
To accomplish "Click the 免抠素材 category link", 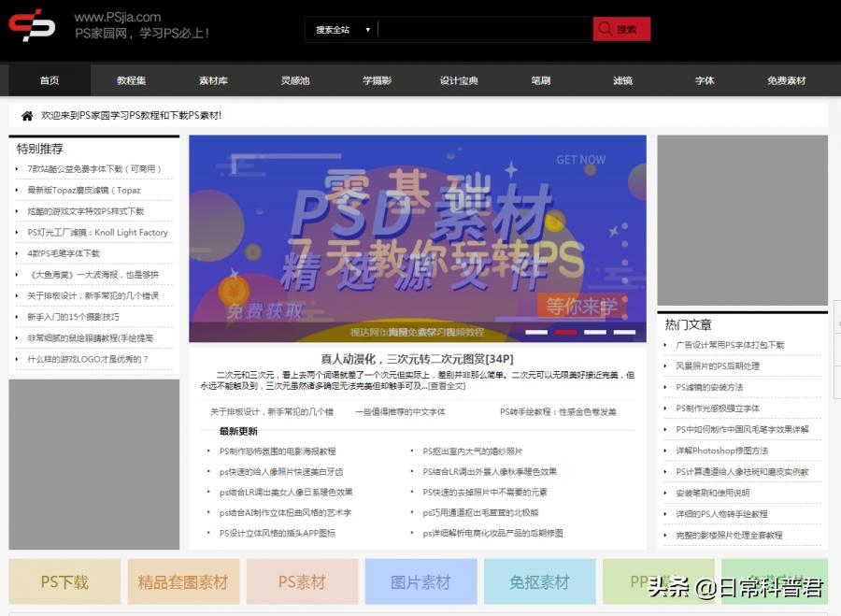I will pyautogui.click(x=539, y=581).
